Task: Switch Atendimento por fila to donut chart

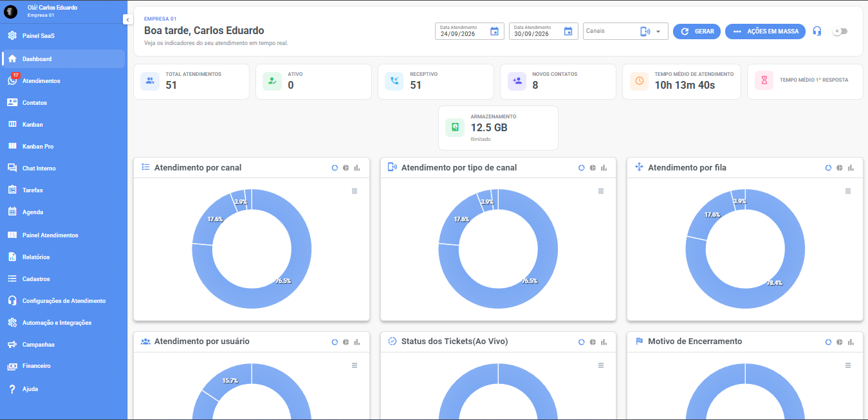Action: 829,168
